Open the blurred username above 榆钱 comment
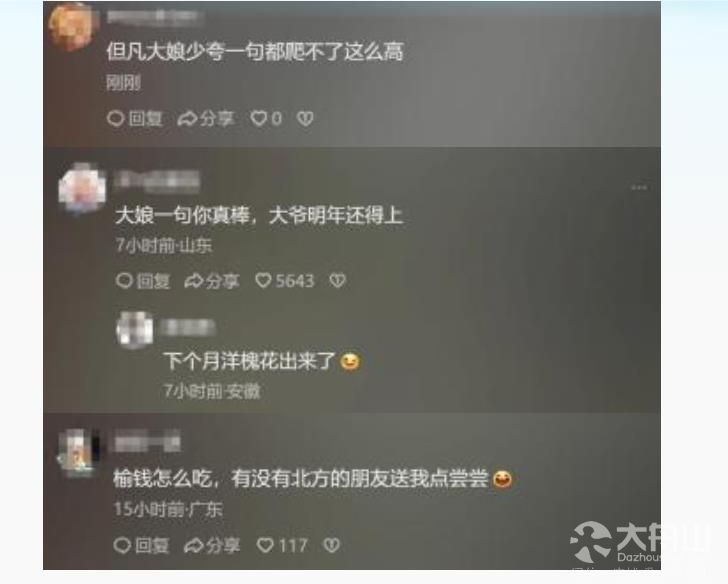Viewport: 728px width, 584px height. (x=147, y=441)
